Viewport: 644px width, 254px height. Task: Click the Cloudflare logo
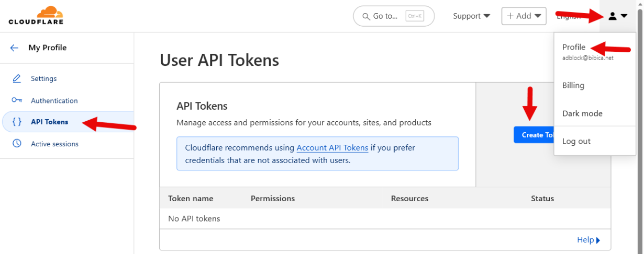[36, 16]
